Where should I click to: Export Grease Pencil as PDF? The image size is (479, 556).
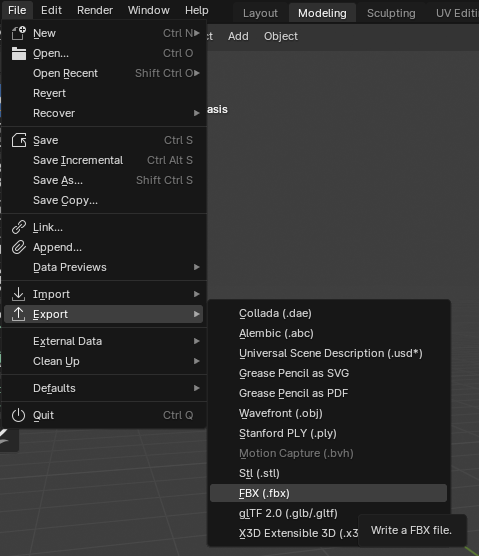click(328, 393)
